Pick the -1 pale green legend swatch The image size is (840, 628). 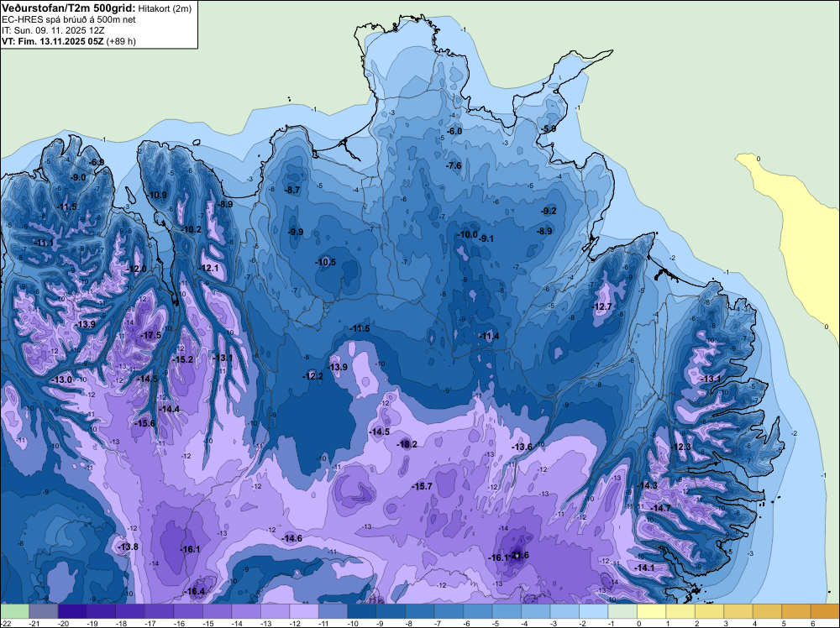622,611
